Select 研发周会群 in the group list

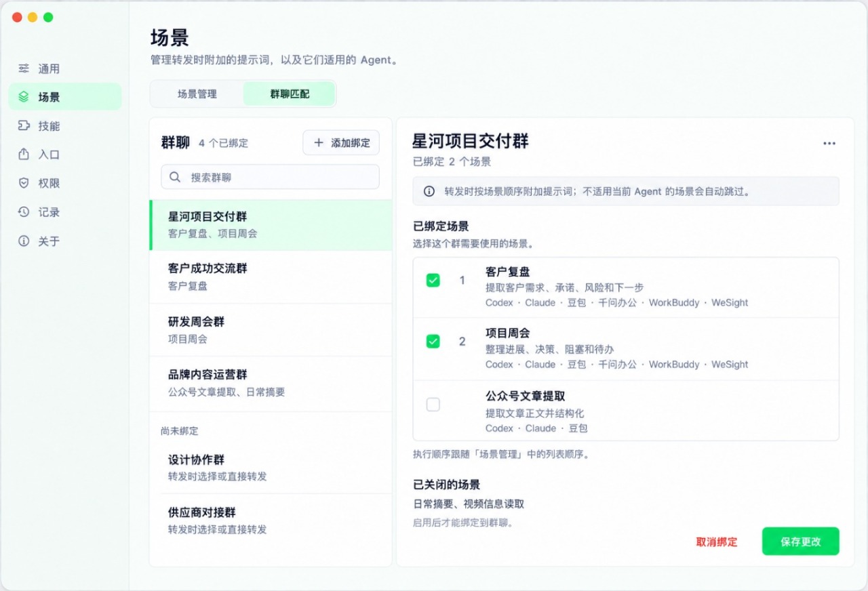click(x=271, y=330)
